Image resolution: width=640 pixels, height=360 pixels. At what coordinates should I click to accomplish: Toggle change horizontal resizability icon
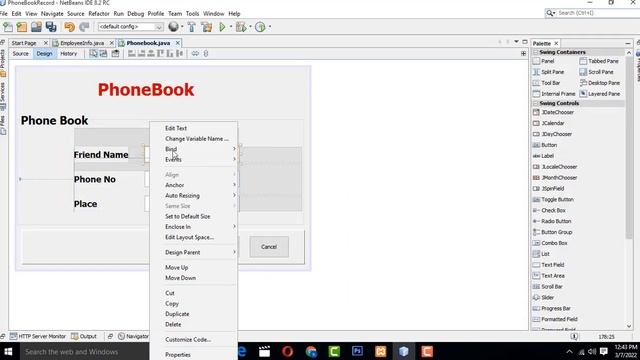point(195,53)
